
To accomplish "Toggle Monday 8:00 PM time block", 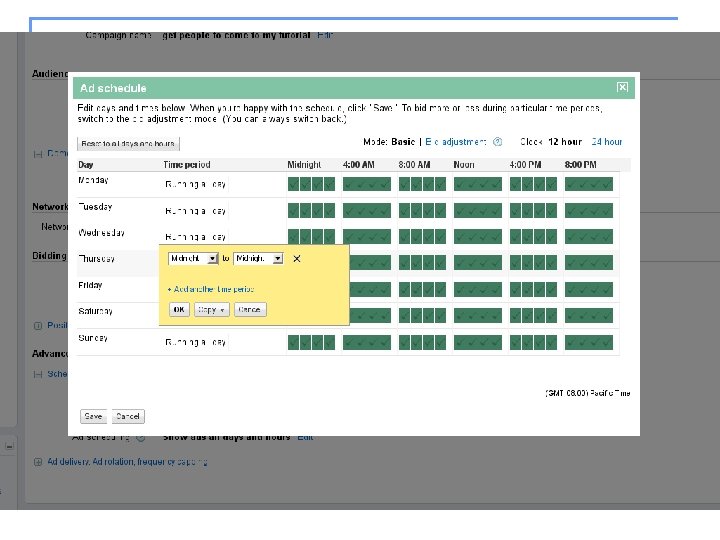I will click(x=589, y=184).
